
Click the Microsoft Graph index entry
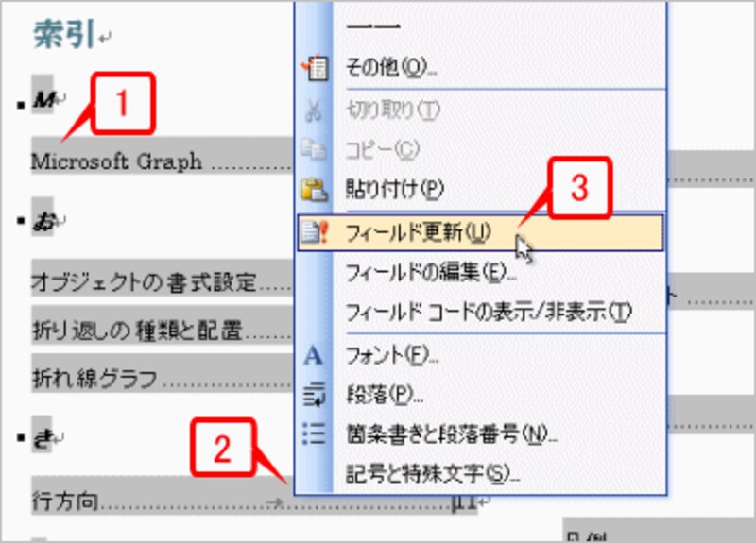pyautogui.click(x=116, y=161)
